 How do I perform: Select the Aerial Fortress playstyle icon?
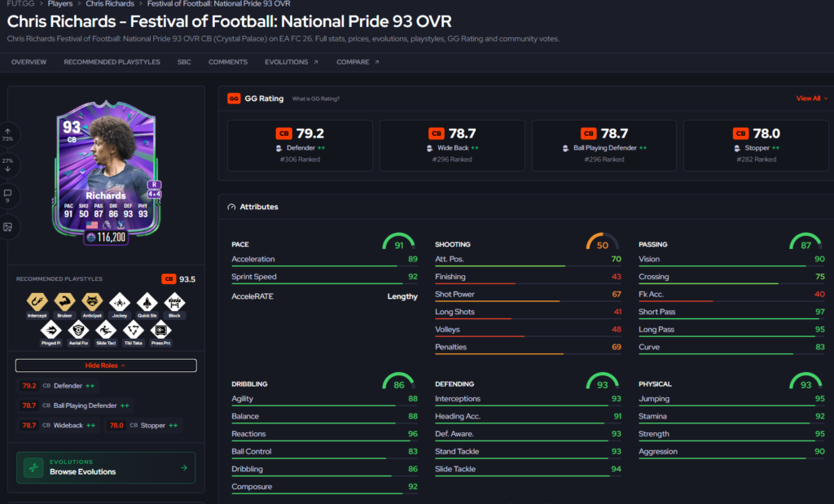78,330
